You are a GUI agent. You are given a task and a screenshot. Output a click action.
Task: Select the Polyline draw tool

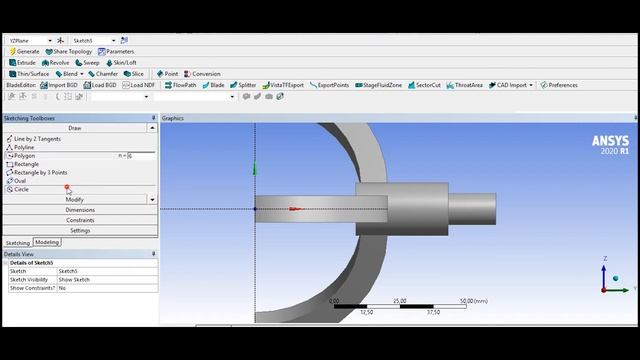(20, 147)
